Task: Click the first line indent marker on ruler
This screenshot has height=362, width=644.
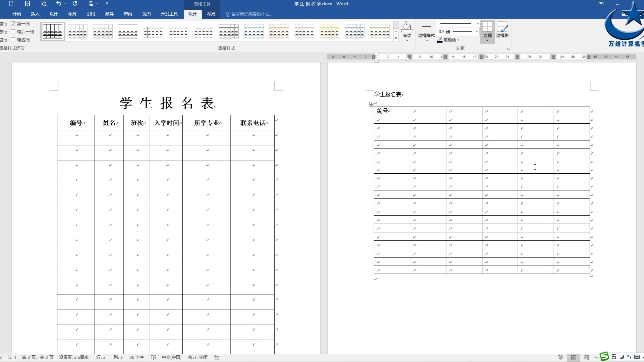Action: click(376, 55)
